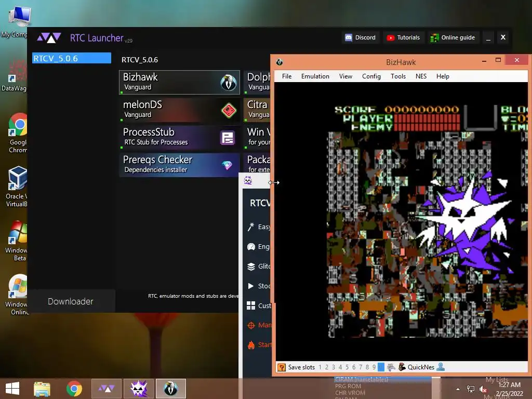Click the gray bird icon in BizHawk status bar
This screenshot has width=532, height=399.
(x=391, y=367)
